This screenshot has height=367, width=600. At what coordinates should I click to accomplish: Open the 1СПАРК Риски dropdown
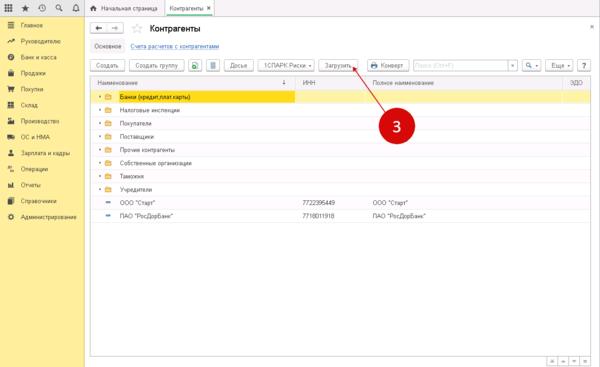[286, 65]
